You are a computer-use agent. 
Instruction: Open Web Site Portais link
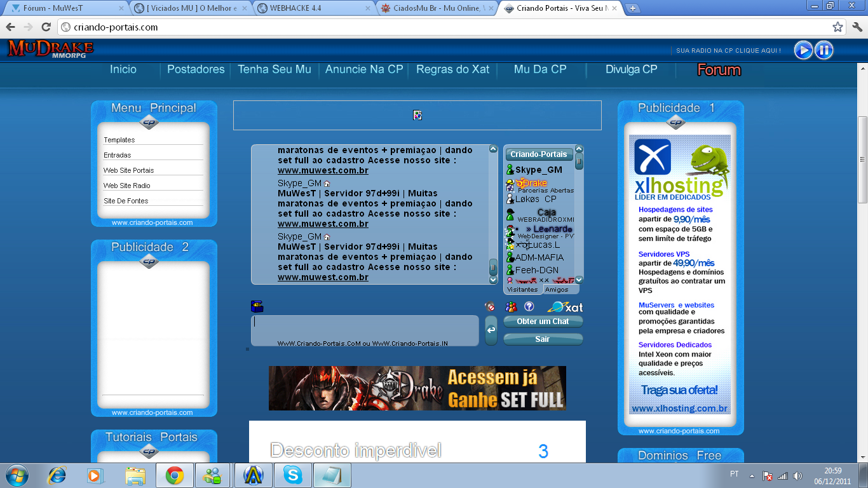point(129,170)
